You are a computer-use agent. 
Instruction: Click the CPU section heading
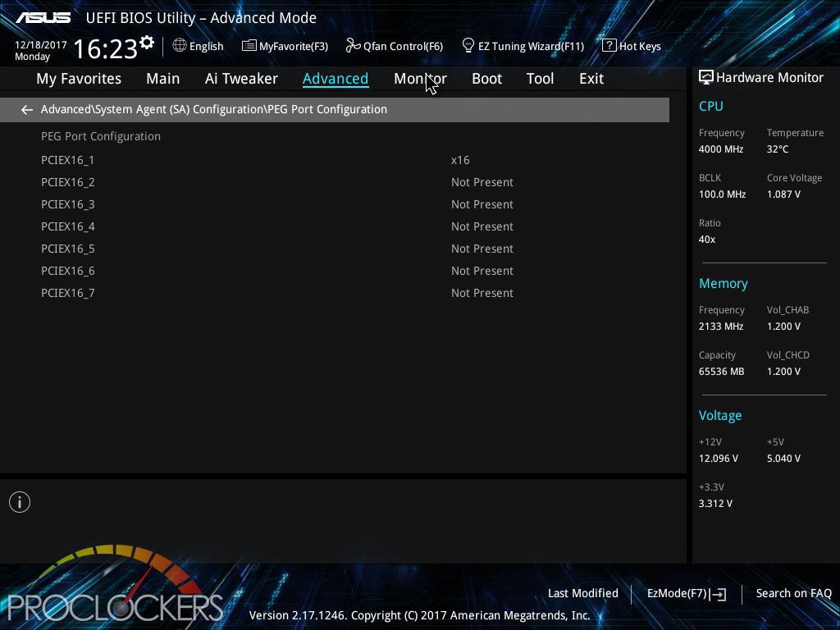(x=711, y=106)
